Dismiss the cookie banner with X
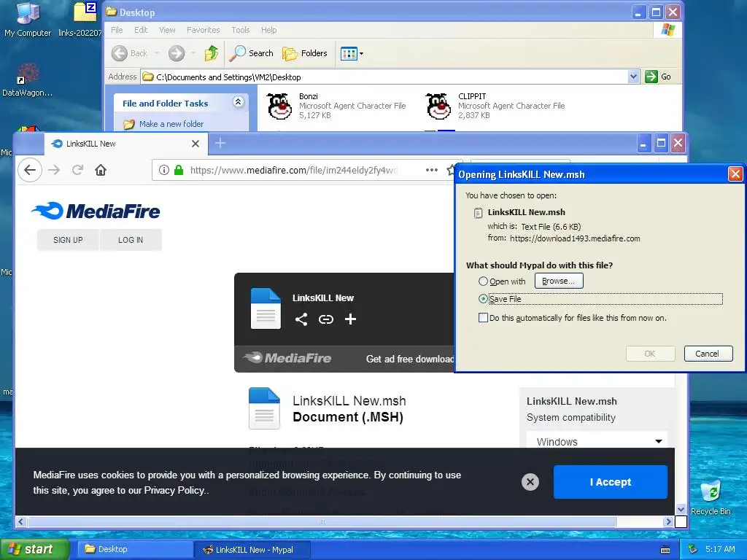 [x=530, y=482]
